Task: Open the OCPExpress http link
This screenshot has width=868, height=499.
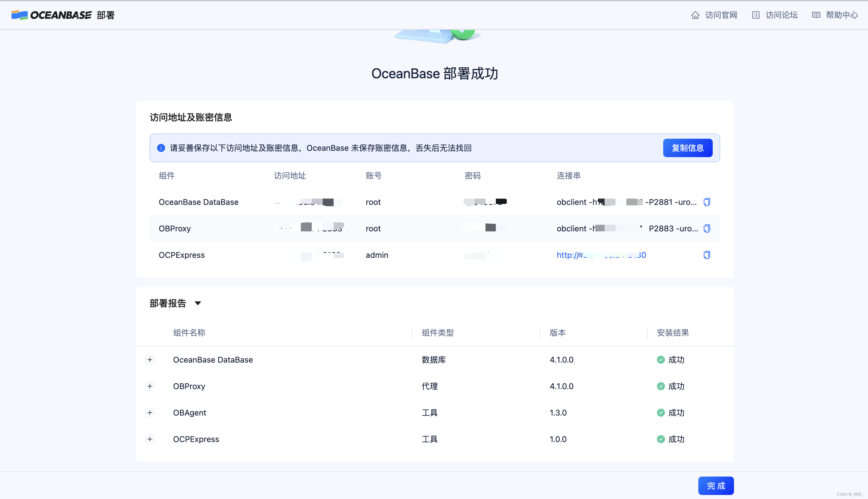Action: (x=601, y=255)
